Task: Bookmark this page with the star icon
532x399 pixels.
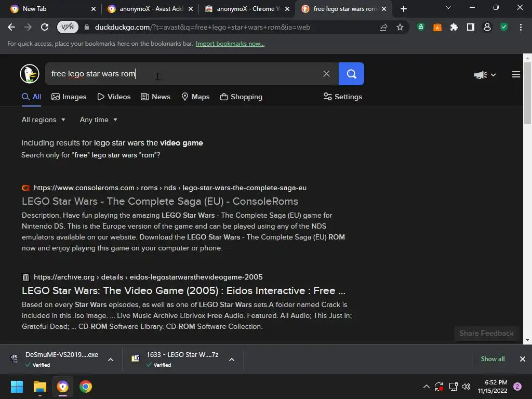Action: click(x=400, y=27)
